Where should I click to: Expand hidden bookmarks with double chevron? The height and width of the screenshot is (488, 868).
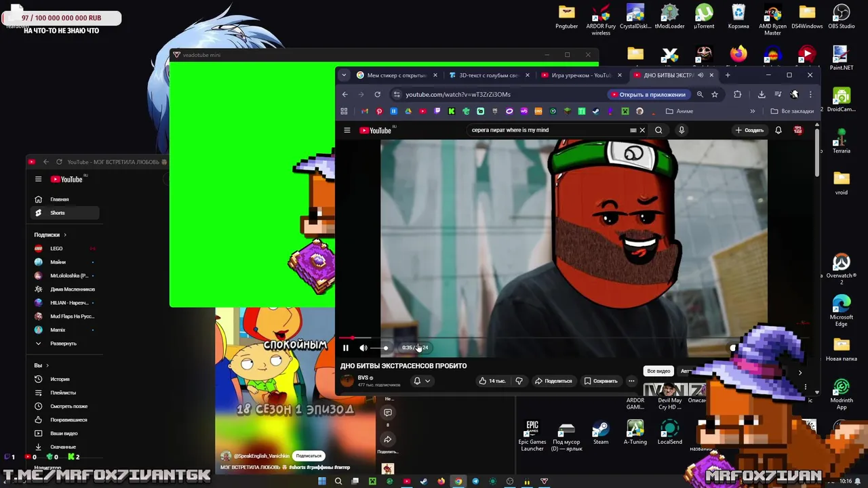pos(752,111)
